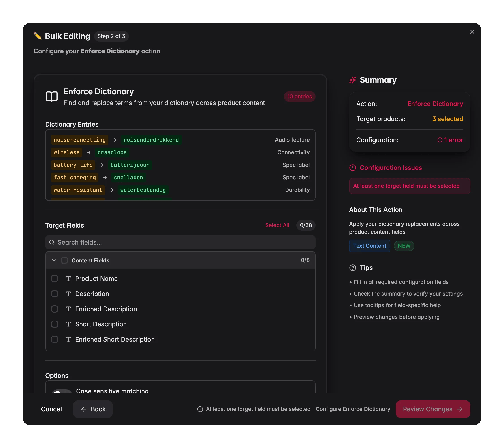Click the magnifier icon in Search fields
Screen dimensions: 504x448
click(52, 242)
